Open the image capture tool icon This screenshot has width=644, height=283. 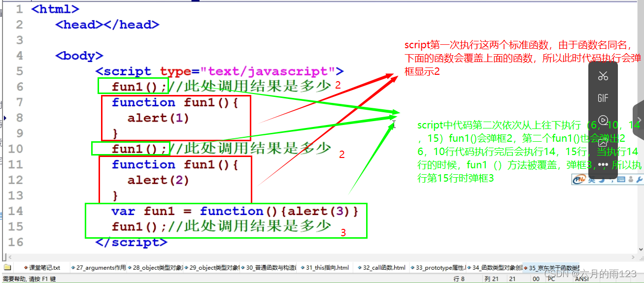[x=603, y=143]
